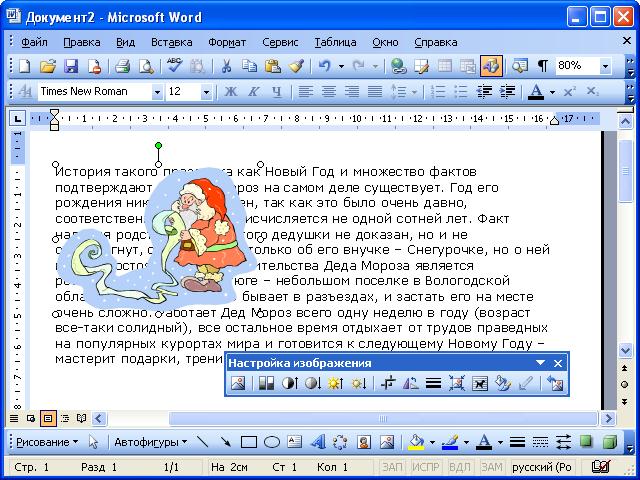Toggle show paragraph marks

pos(542,66)
